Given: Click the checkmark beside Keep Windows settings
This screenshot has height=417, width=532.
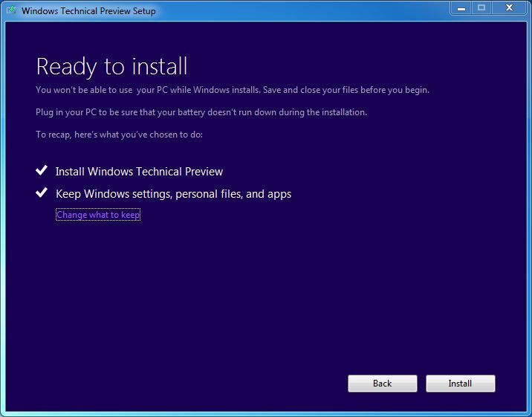Looking at the screenshot, I should click(x=42, y=193).
